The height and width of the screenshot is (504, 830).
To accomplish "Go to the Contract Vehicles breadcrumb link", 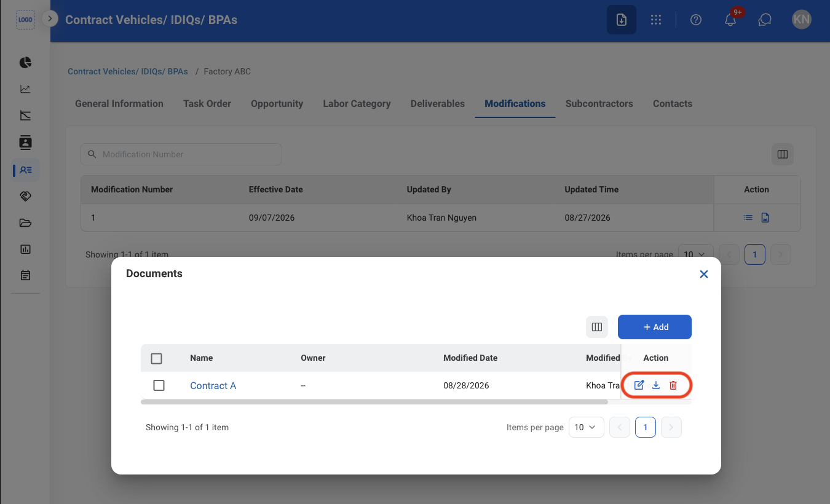I will tap(128, 71).
